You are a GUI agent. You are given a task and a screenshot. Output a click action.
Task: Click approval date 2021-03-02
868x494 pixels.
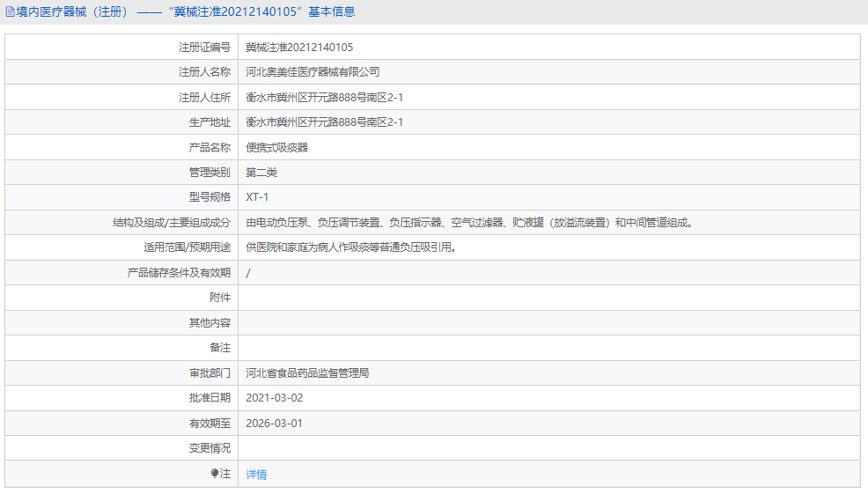coord(275,398)
